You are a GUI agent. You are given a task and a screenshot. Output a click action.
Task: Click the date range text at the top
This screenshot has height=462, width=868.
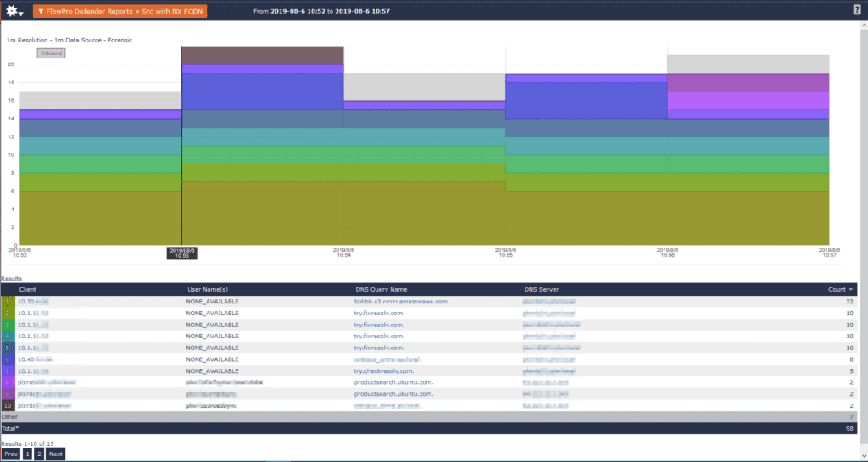coord(321,11)
